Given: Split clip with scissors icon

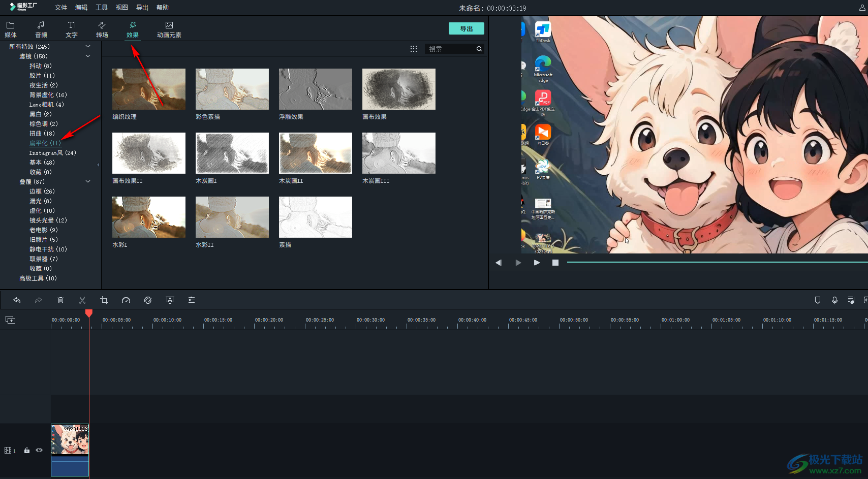Looking at the screenshot, I should pyautogui.click(x=82, y=300).
